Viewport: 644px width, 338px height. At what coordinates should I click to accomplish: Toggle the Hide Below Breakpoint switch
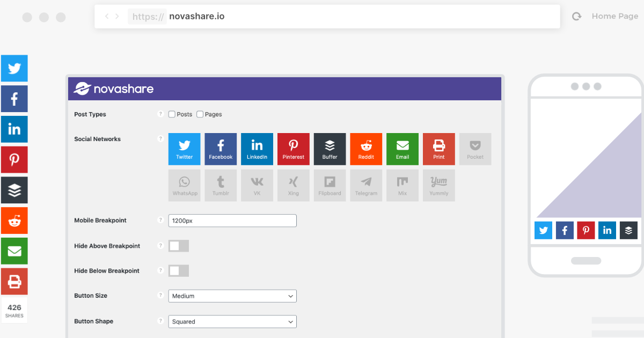point(179,271)
